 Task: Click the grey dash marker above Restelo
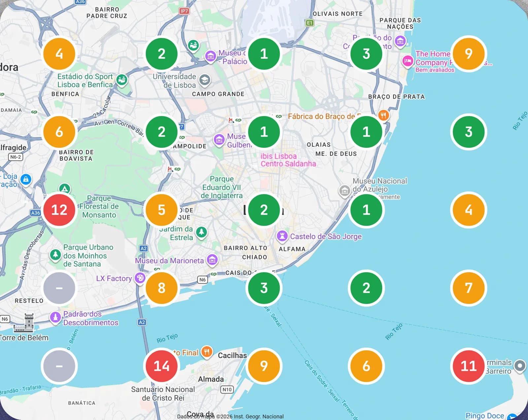coord(59,288)
